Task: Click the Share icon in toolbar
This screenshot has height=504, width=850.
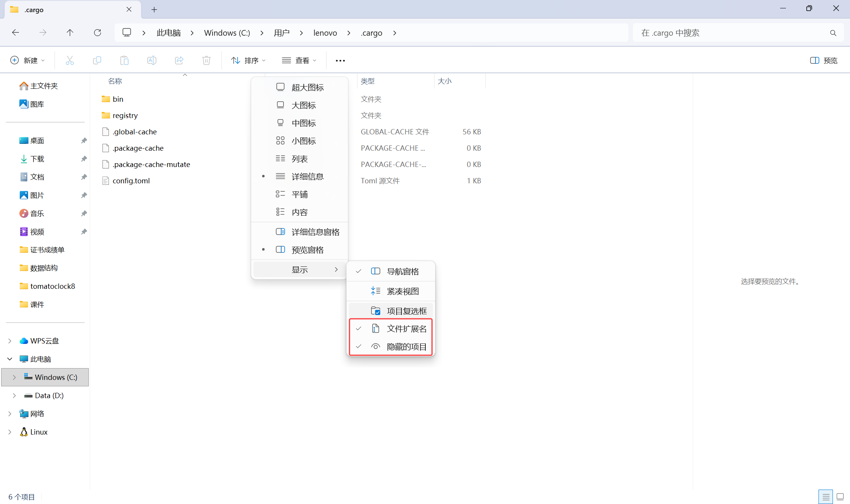Action: [x=179, y=60]
